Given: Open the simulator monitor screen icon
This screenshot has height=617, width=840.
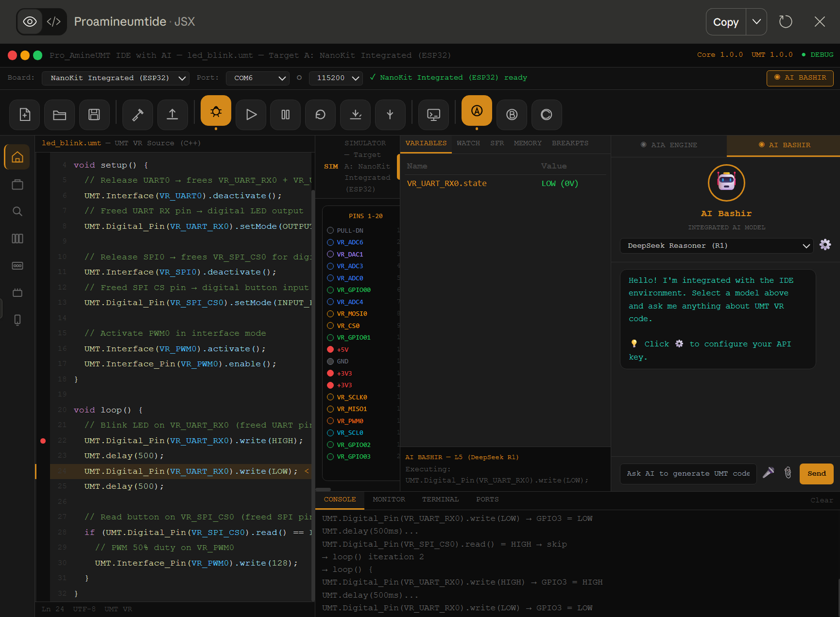Looking at the screenshot, I should 434,114.
